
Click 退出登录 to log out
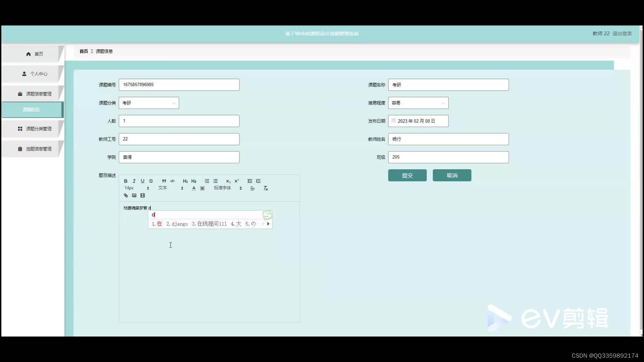point(622,34)
